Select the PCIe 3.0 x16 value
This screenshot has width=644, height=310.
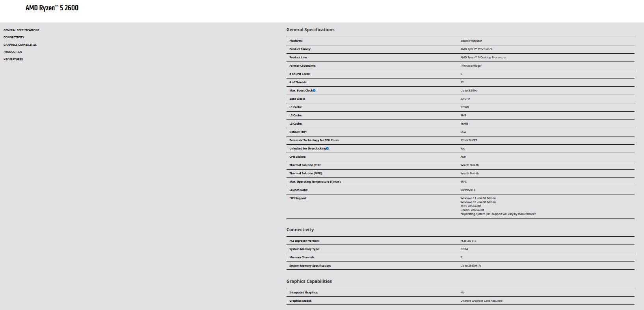[x=468, y=241]
